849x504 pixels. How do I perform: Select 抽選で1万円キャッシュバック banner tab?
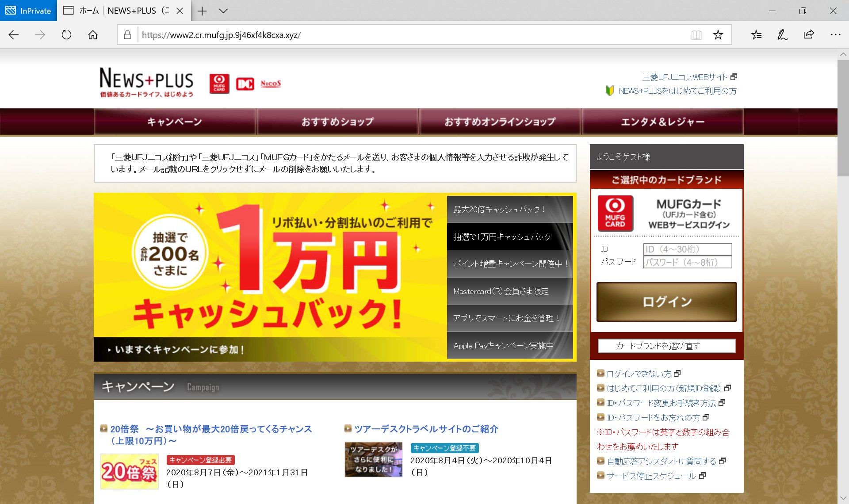510,237
